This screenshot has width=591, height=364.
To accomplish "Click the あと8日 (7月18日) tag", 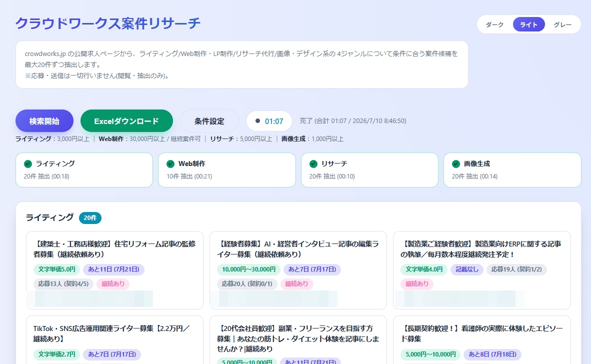I will coord(492,354).
